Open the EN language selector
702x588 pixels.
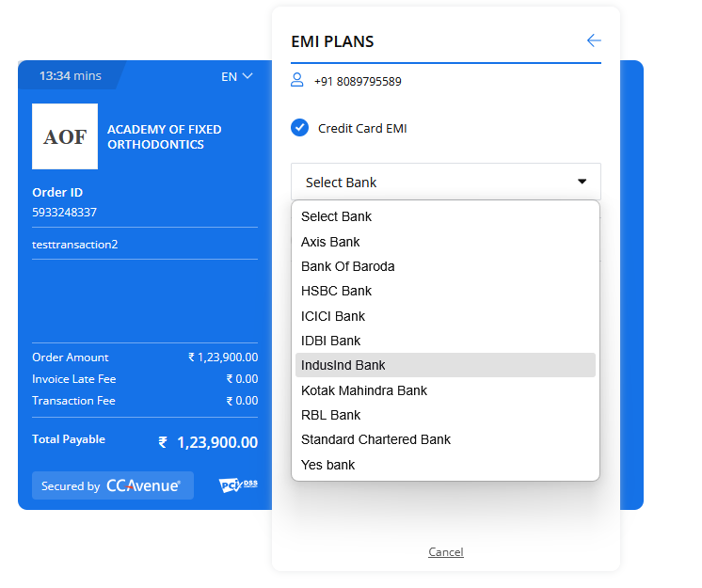point(236,76)
